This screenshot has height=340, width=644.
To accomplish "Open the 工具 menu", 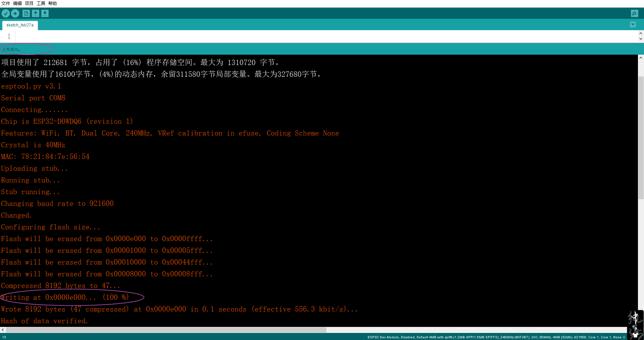I will pos(41,3).
